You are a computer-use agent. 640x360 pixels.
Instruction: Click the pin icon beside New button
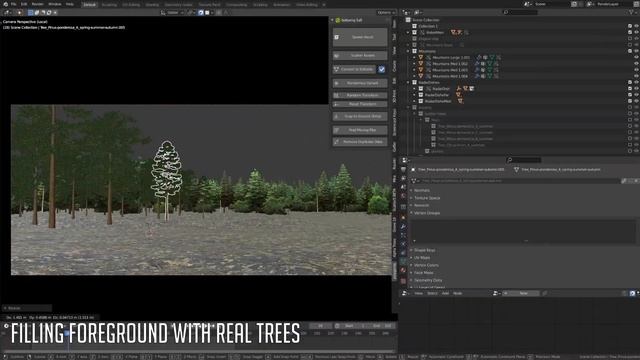tap(544, 293)
